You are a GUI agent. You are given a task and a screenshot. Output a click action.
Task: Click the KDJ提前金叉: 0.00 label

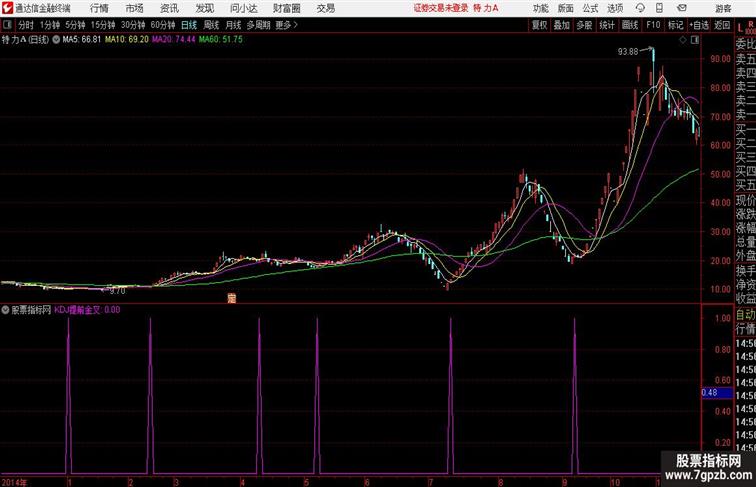87,310
